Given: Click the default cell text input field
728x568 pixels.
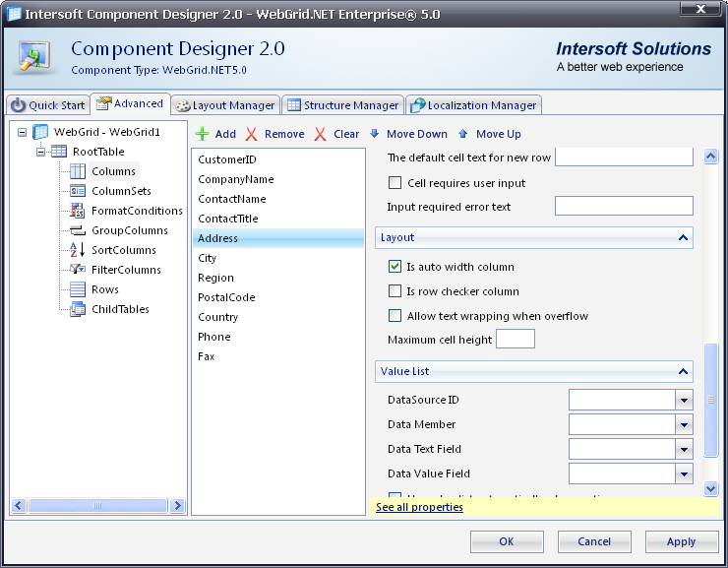Looking at the screenshot, I should 624,157.
